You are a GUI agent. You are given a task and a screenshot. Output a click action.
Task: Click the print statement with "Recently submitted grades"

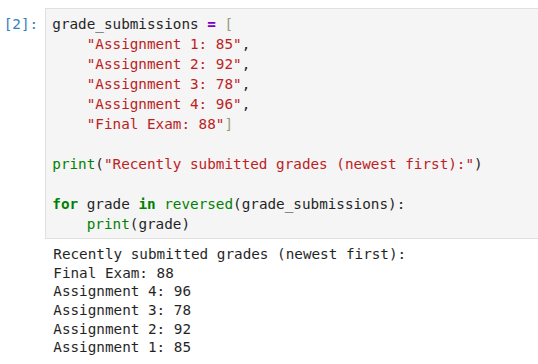click(267, 164)
